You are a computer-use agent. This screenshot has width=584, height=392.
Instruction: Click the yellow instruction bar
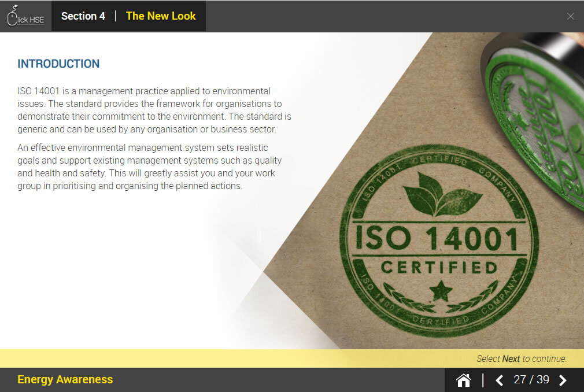pyautogui.click(x=292, y=358)
